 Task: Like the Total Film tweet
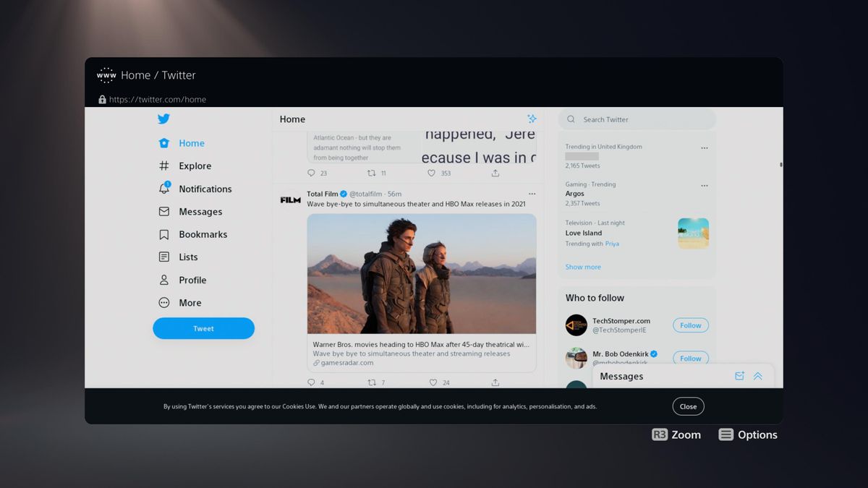click(x=432, y=382)
